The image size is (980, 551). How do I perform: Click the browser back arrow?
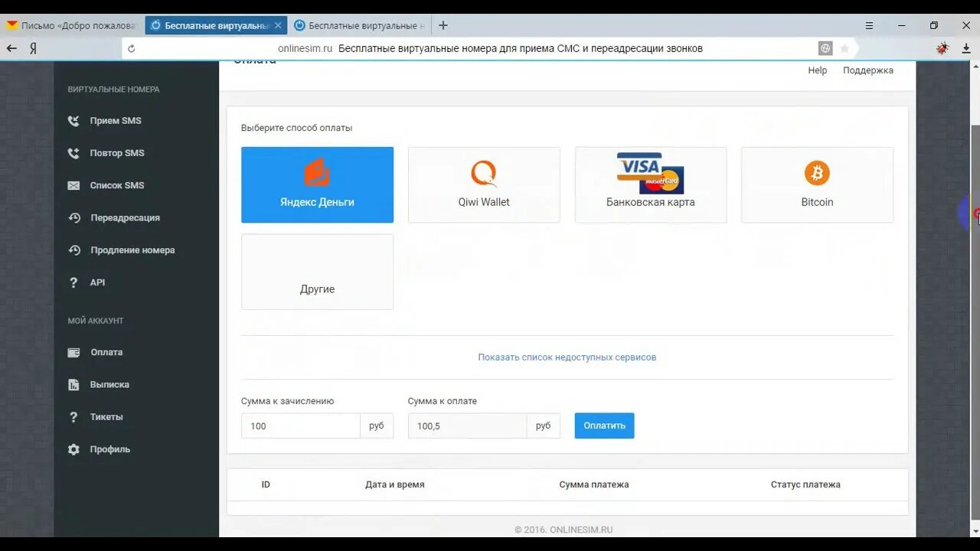[11, 48]
